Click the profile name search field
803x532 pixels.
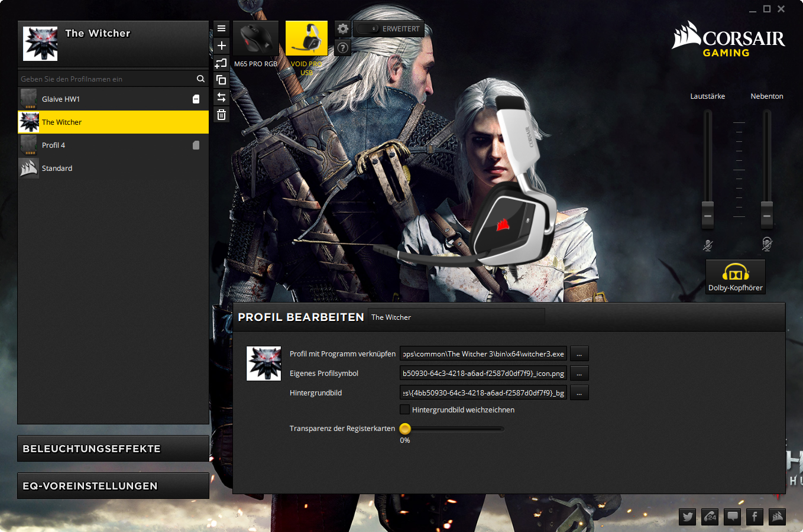(106, 79)
